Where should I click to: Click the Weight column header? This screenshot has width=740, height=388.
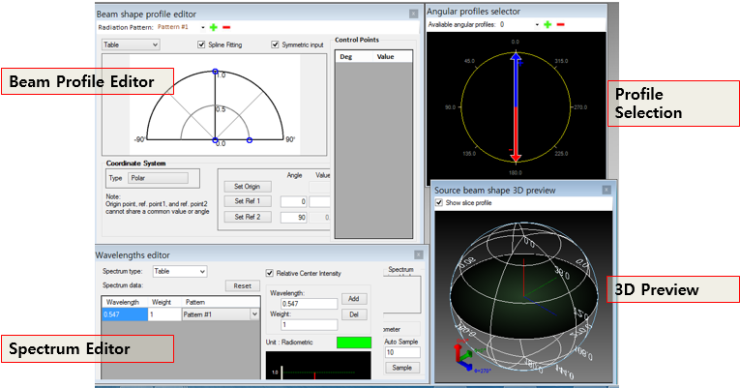164,302
